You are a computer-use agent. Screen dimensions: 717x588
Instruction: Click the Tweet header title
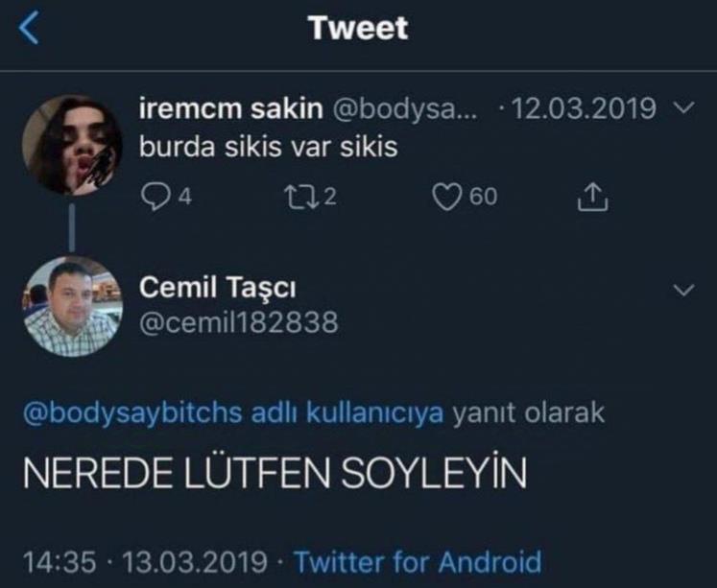pyautogui.click(x=358, y=29)
